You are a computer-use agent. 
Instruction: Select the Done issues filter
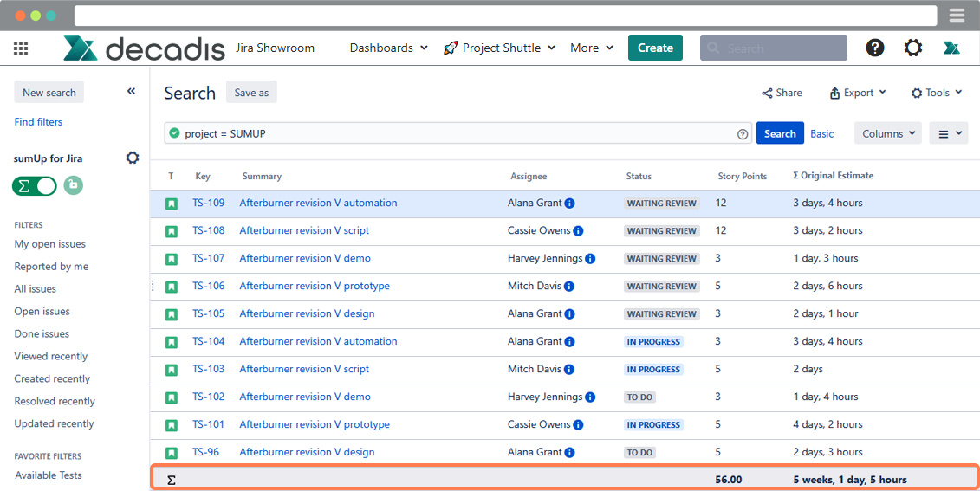tap(42, 333)
